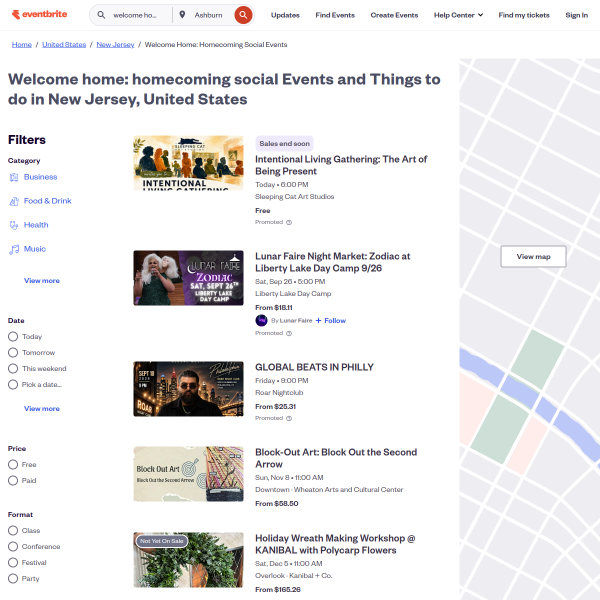Screen dimensions: 600x600
Task: Click the Health stethoscope icon
Action: click(x=14, y=225)
